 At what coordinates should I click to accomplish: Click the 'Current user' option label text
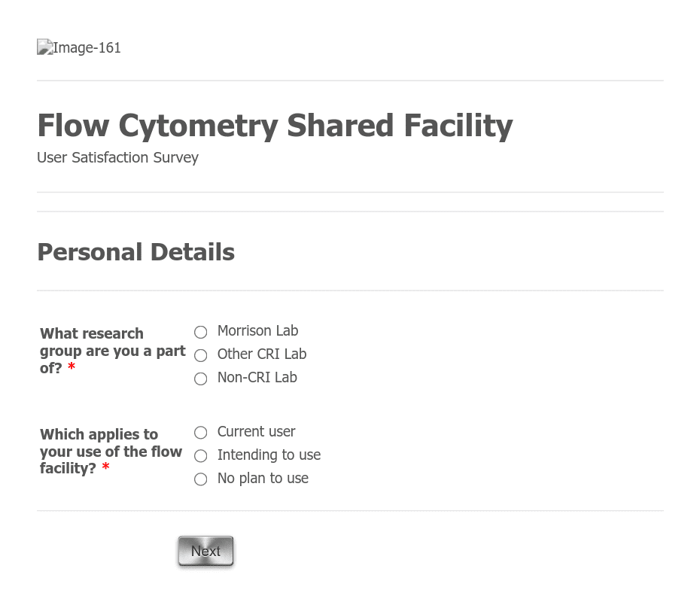256,431
